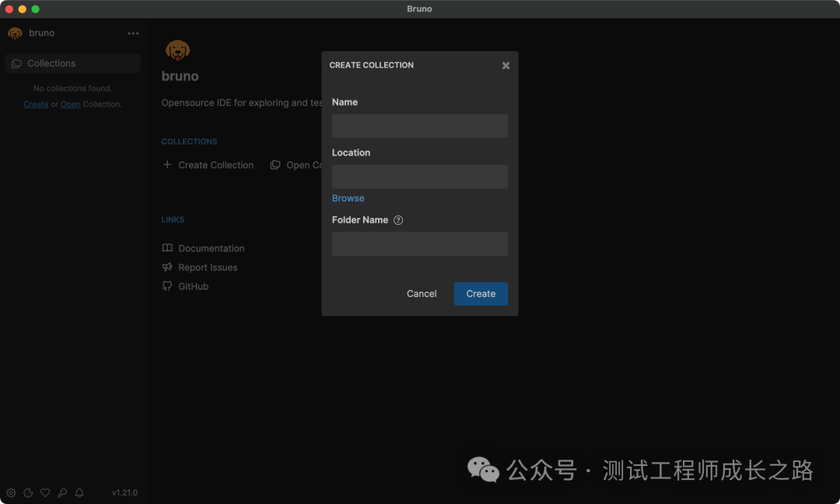Open the Report Issues link

[x=208, y=268]
